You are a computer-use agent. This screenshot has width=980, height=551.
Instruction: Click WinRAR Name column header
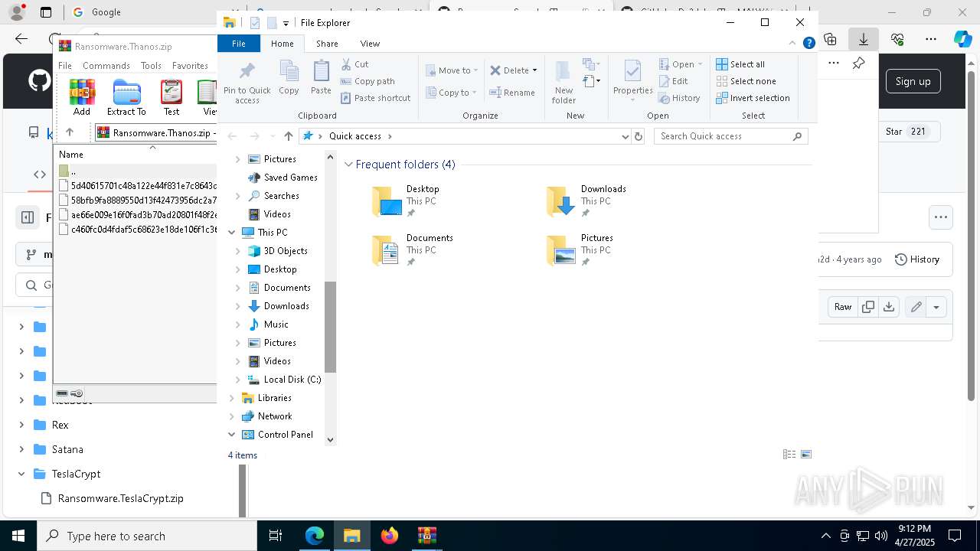tap(71, 155)
